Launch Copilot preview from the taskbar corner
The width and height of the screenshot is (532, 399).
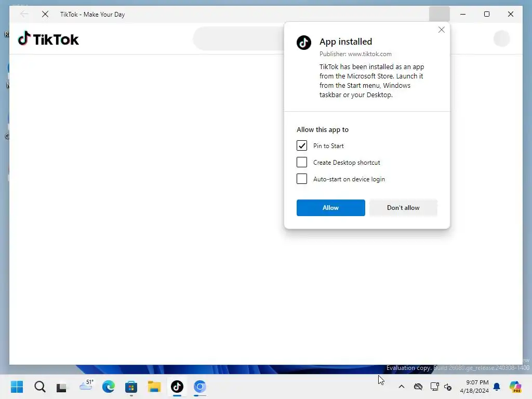(x=515, y=387)
